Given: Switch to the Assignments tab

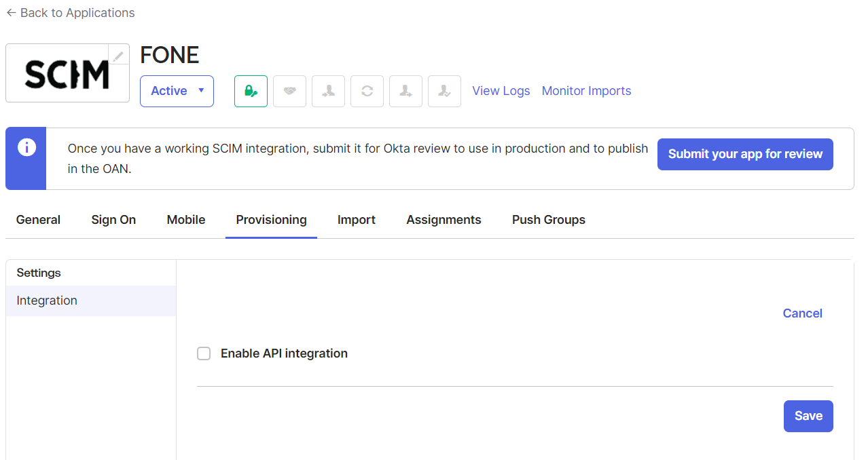Looking at the screenshot, I should tap(444, 220).
